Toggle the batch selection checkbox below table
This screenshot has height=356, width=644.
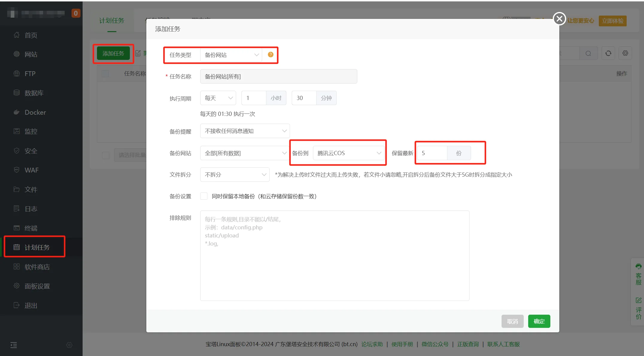coord(106,155)
